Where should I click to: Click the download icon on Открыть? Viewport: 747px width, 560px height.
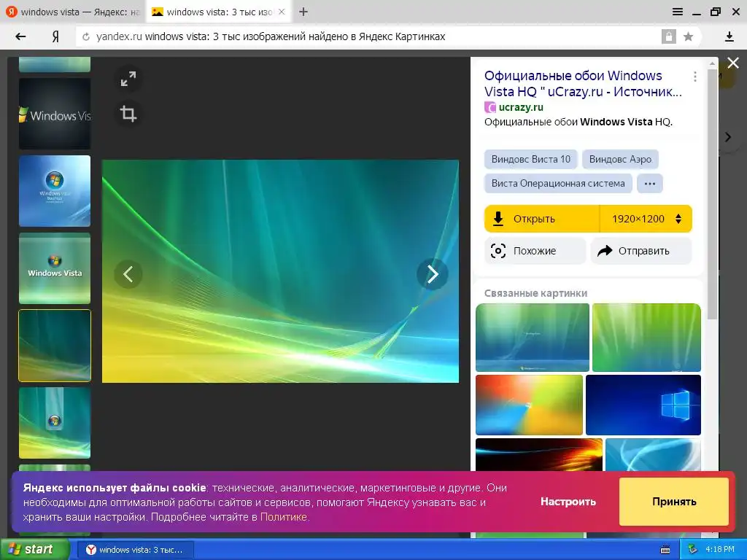[498, 219]
